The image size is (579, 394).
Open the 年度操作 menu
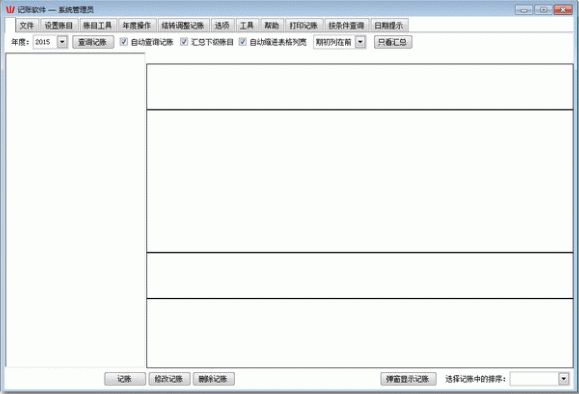(x=137, y=25)
